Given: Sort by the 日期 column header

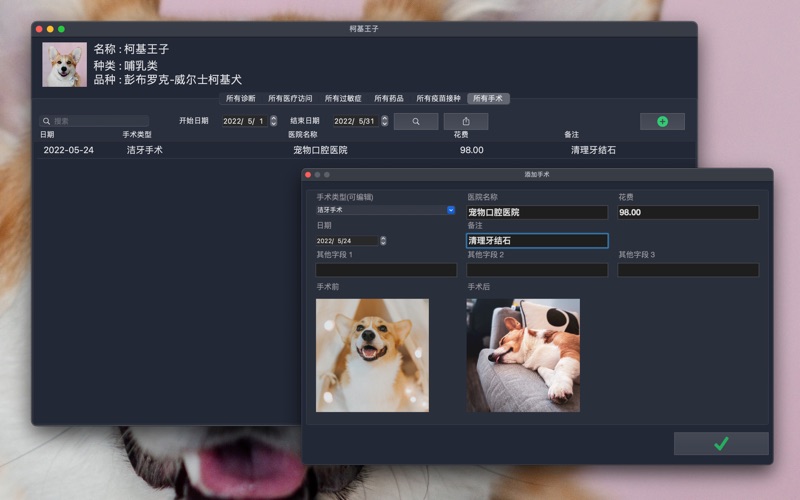Looking at the screenshot, I should (x=47, y=135).
